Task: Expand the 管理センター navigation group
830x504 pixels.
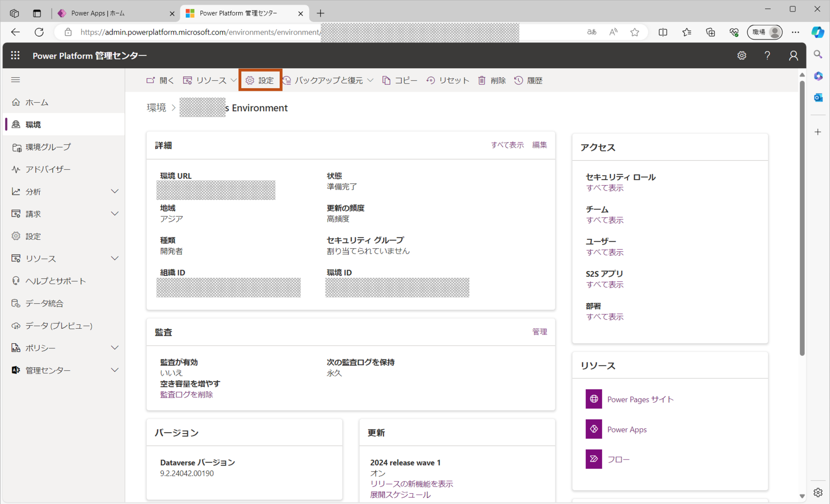Action: 115,370
